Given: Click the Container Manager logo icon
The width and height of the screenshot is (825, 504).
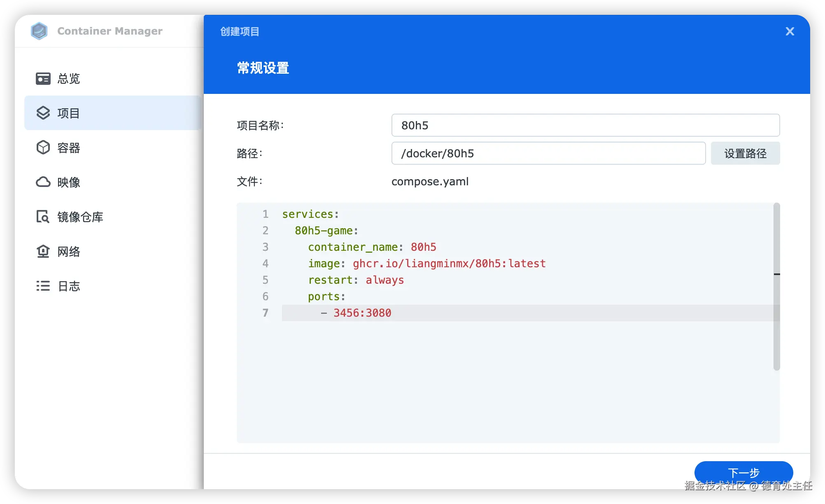Looking at the screenshot, I should pyautogui.click(x=39, y=31).
